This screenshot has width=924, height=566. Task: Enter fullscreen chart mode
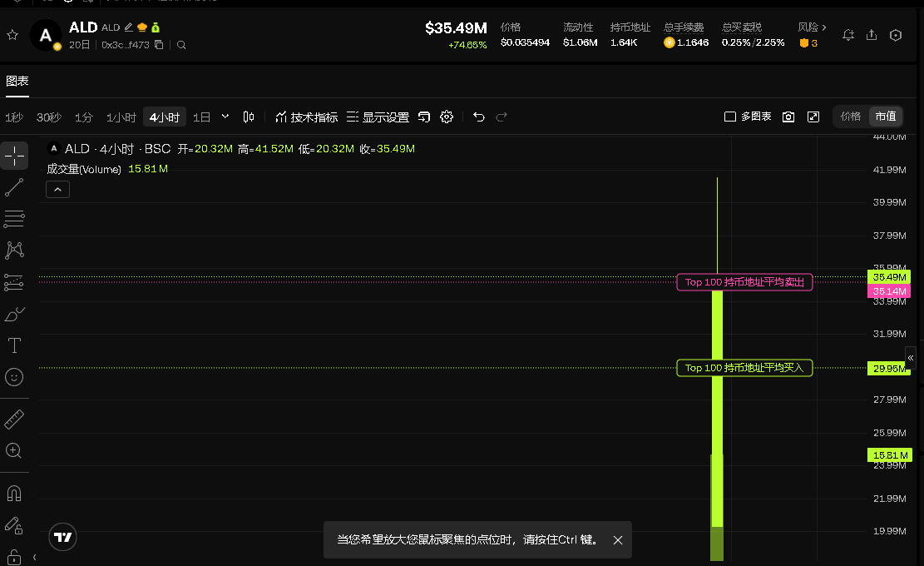click(813, 117)
